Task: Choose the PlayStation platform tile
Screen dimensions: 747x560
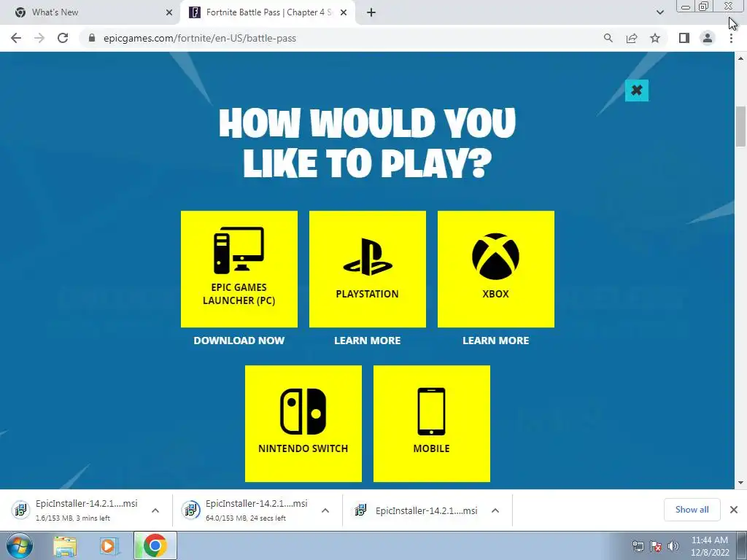Action: [x=368, y=269]
